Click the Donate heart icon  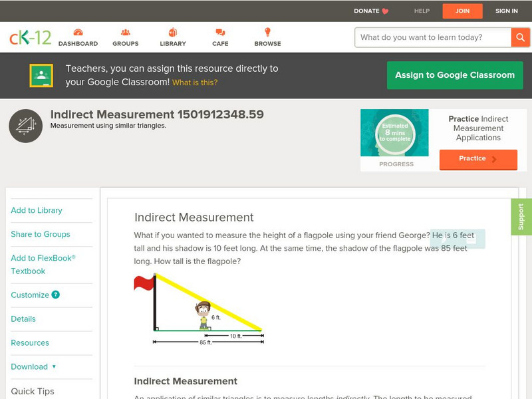pyautogui.click(x=385, y=11)
